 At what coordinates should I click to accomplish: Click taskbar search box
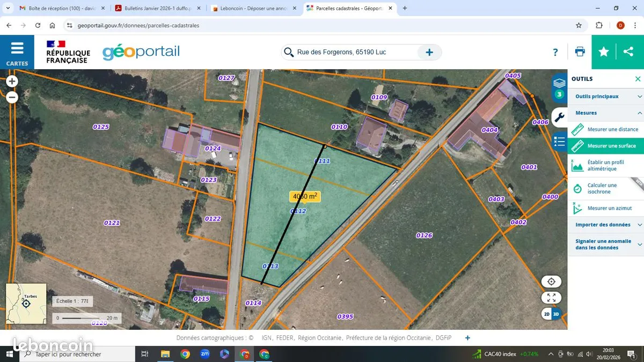click(x=77, y=354)
